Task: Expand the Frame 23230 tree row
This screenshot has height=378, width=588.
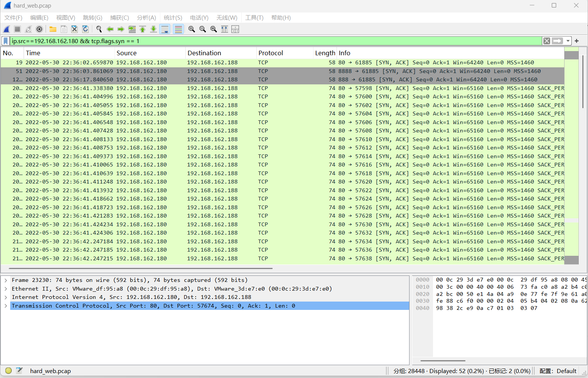Action: 6,280
